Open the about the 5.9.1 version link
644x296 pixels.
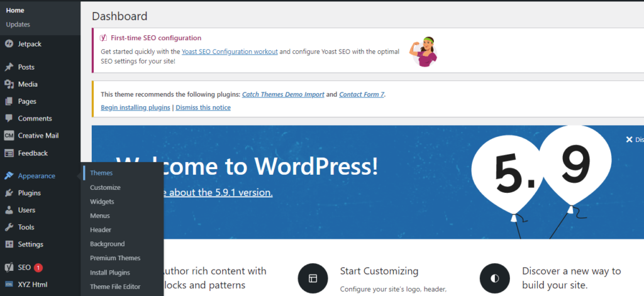click(218, 192)
